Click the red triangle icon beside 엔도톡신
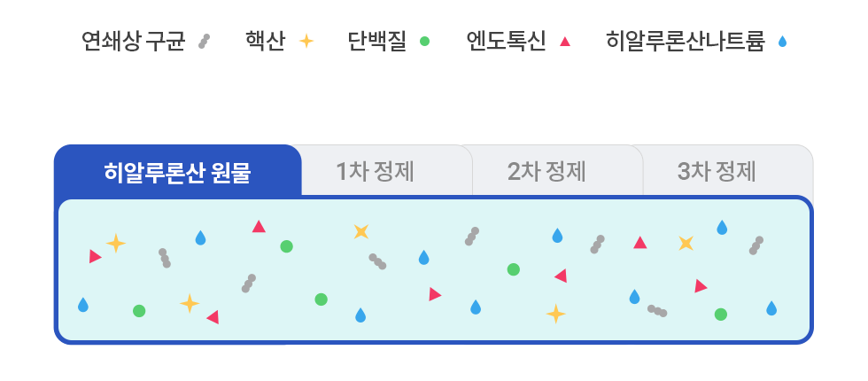The width and height of the screenshot is (868, 381). coord(565,41)
